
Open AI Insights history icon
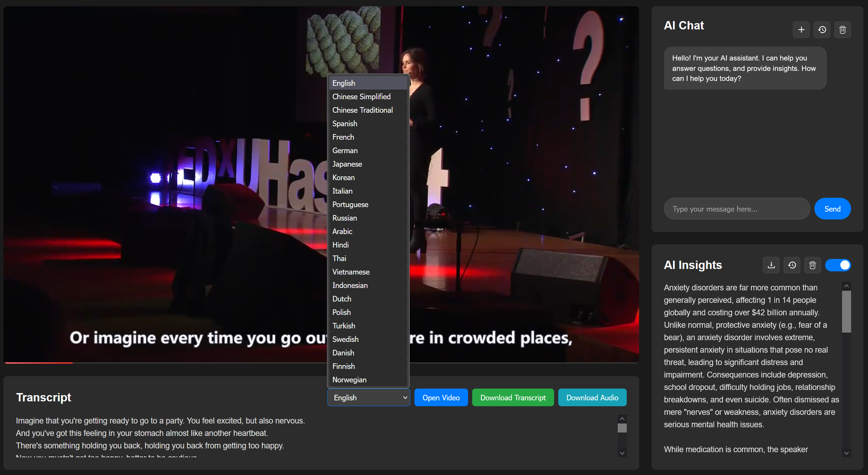[x=792, y=265]
